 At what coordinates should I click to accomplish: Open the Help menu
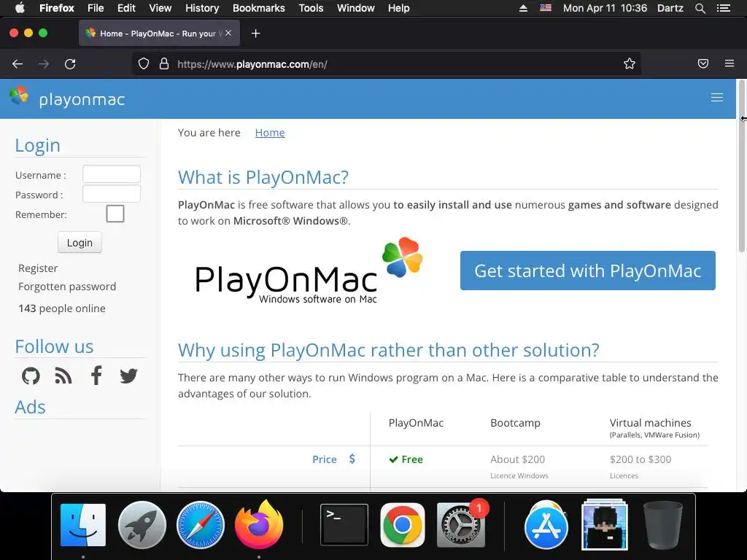399,8
